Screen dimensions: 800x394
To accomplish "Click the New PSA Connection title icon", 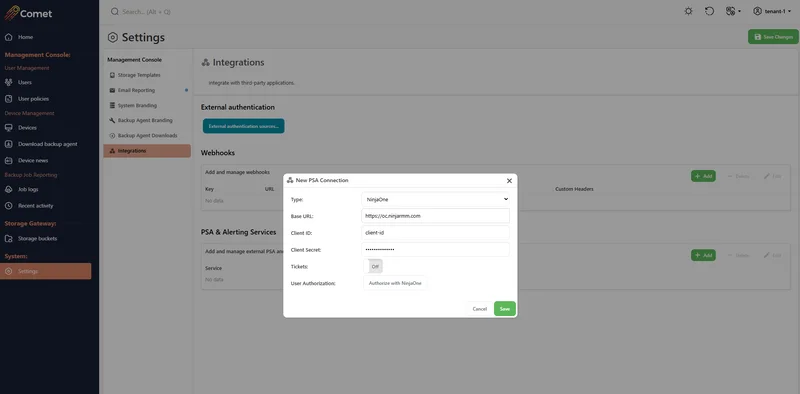I will tap(290, 180).
